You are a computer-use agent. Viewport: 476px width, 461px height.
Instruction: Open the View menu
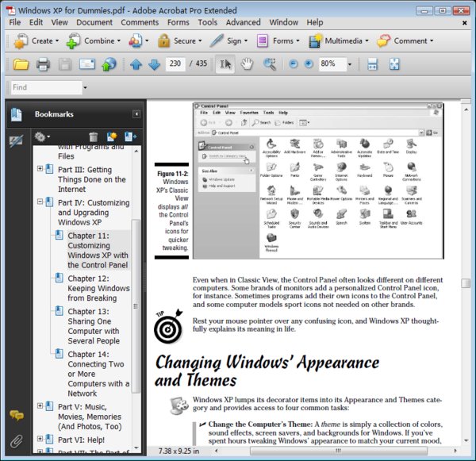(59, 22)
